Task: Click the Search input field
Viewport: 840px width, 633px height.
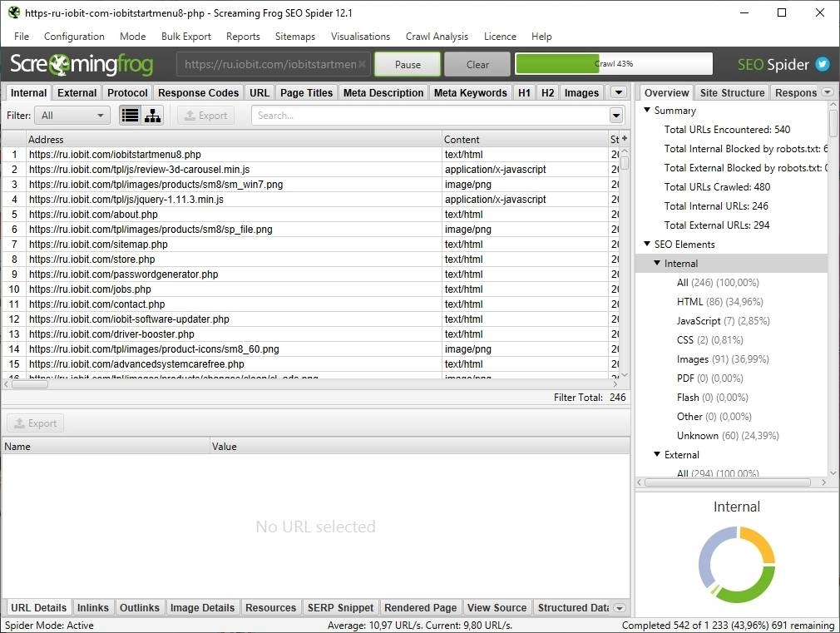Action: coord(430,116)
